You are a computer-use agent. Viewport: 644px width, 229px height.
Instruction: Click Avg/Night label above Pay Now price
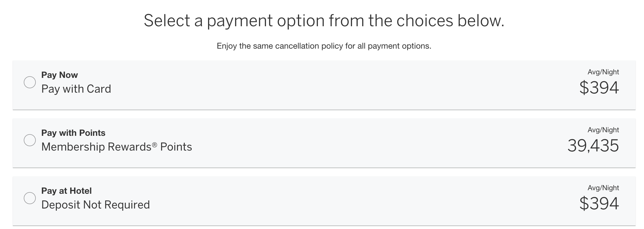[603, 72]
